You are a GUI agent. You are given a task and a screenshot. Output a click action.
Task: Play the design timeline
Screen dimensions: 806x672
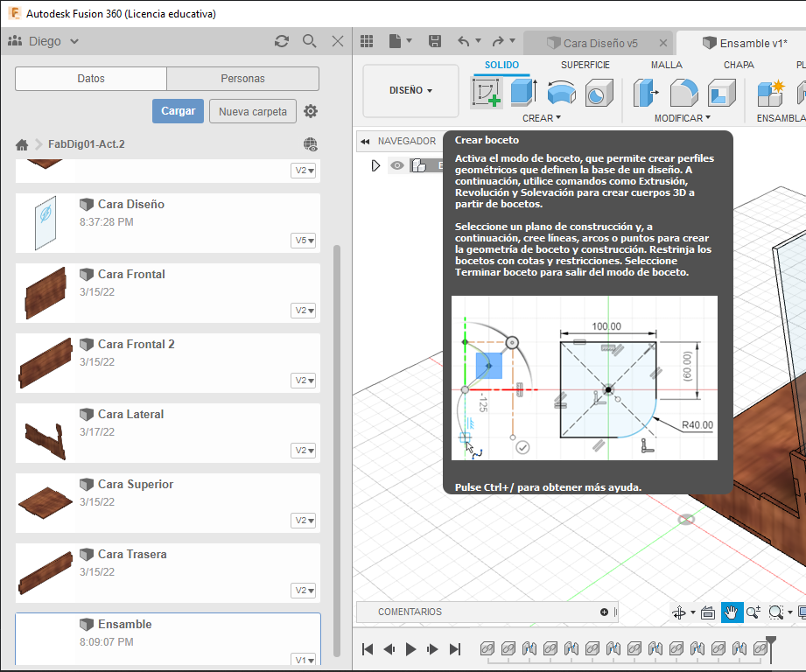tap(410, 649)
